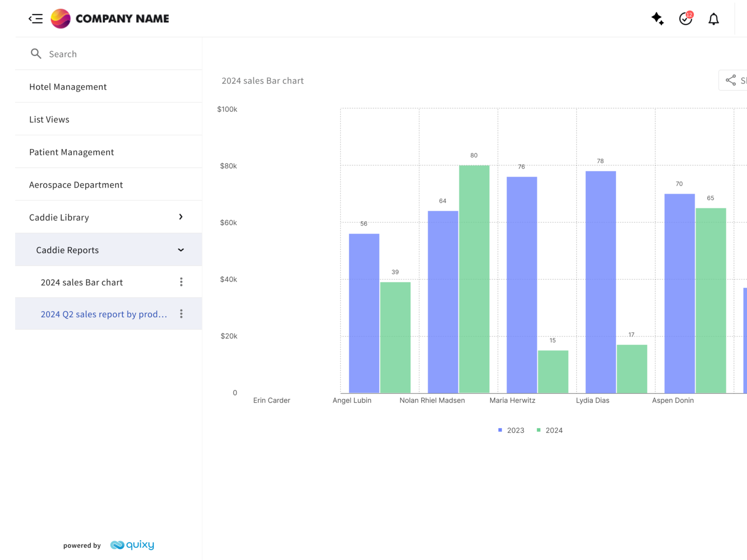Open the 2024 sales Bar chart report

point(82,282)
